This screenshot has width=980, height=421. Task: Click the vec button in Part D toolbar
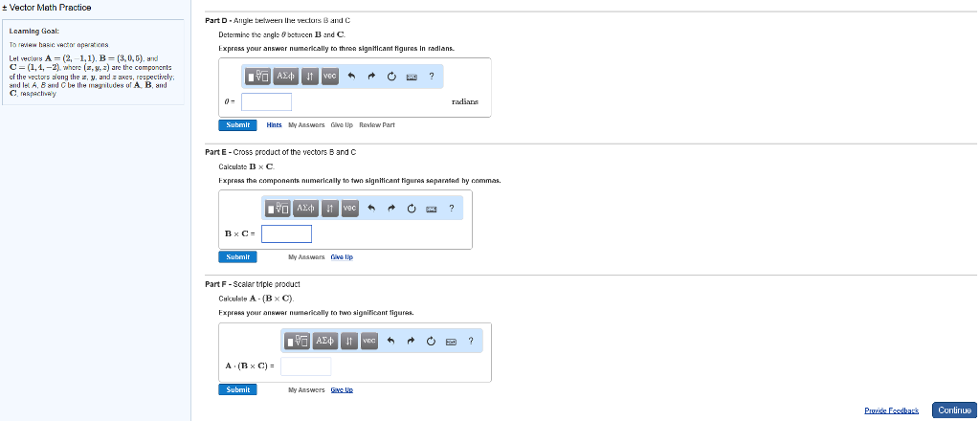[330, 77]
